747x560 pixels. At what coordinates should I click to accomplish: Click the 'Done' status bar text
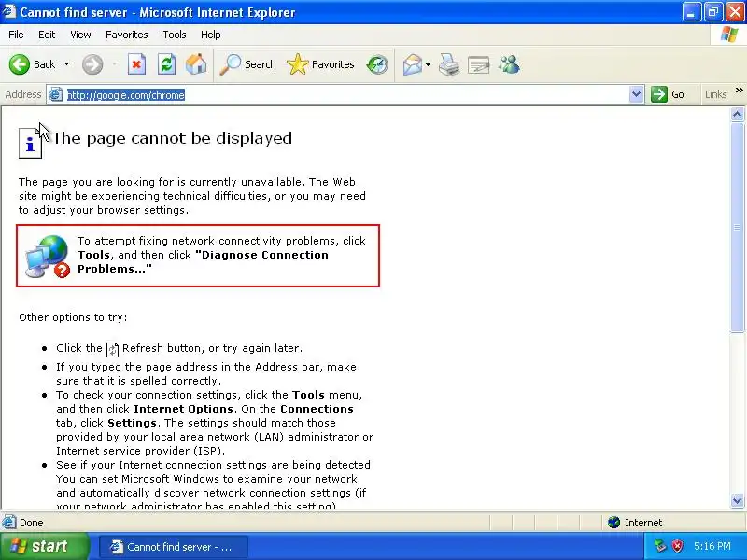(32, 523)
